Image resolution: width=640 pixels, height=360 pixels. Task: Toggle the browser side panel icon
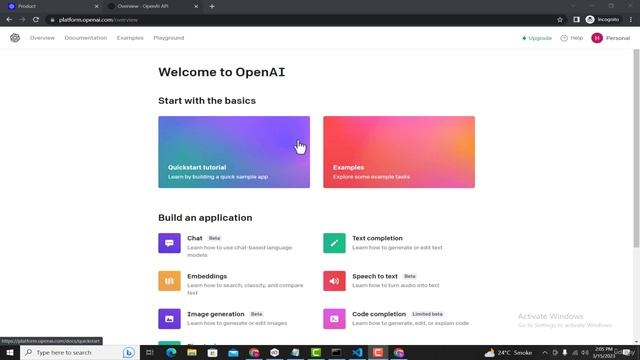576,20
